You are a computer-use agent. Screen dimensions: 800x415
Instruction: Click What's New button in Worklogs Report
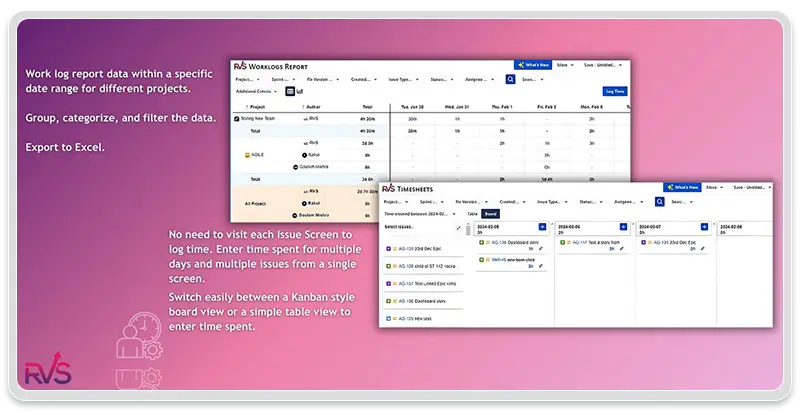(x=533, y=65)
